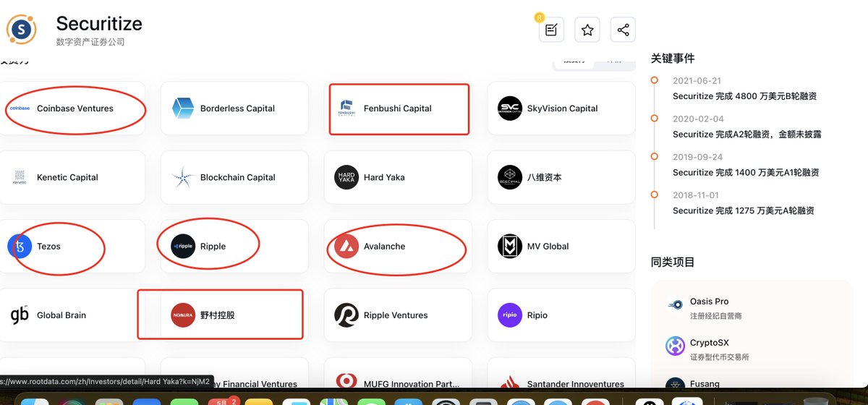The width and height of the screenshot is (868, 405).
Task: Click event text 'Securitize 完成 1275 万美元A轮融资'
Action: coord(744,211)
